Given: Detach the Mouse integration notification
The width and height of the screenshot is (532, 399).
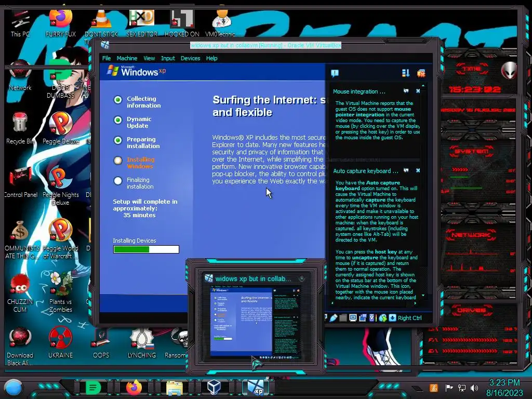Looking at the screenshot, I should click(406, 91).
